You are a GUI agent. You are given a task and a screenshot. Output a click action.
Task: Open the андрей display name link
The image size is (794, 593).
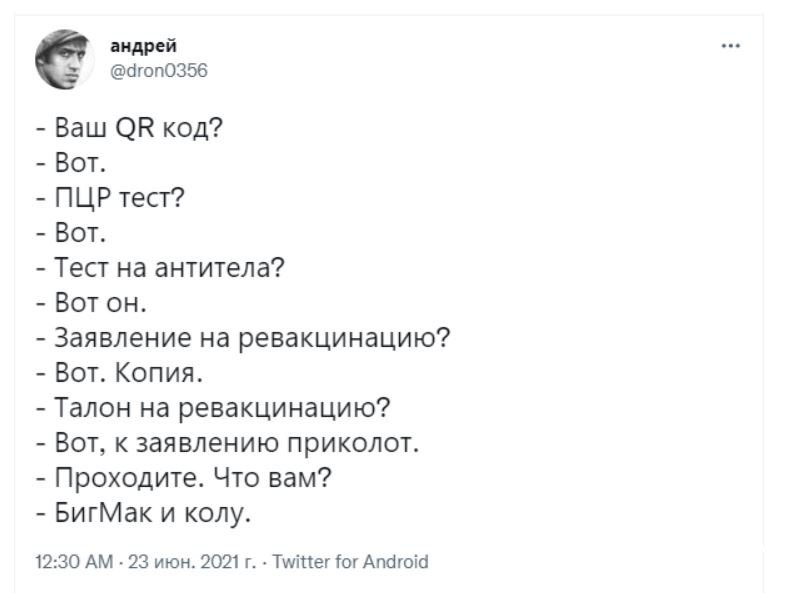(143, 46)
